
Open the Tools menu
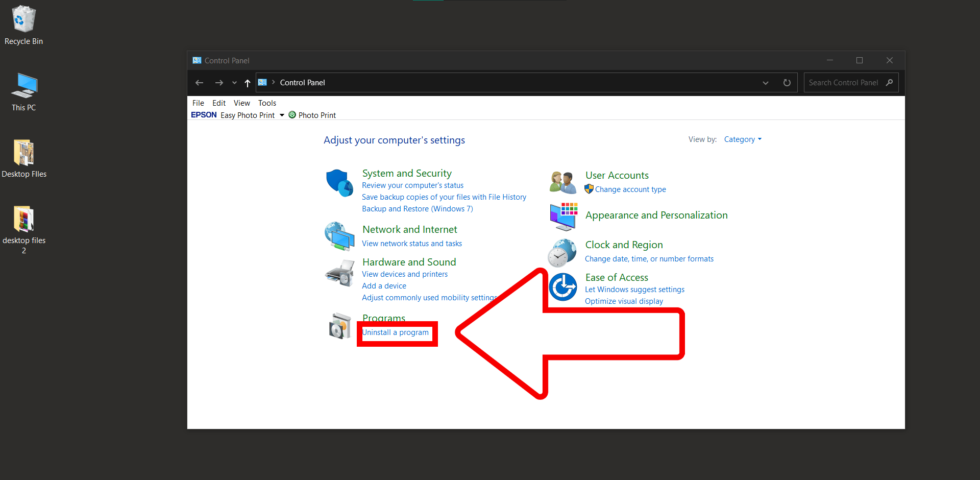point(267,103)
